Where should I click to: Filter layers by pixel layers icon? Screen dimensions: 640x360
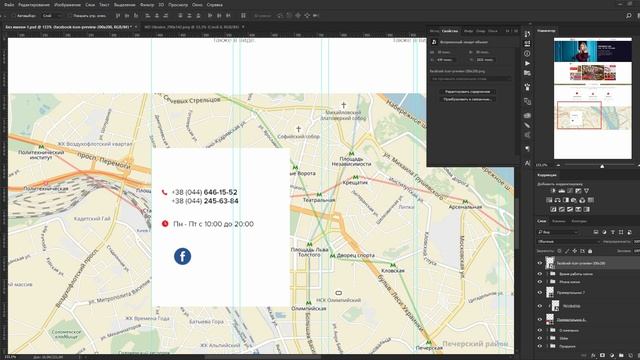(596, 232)
